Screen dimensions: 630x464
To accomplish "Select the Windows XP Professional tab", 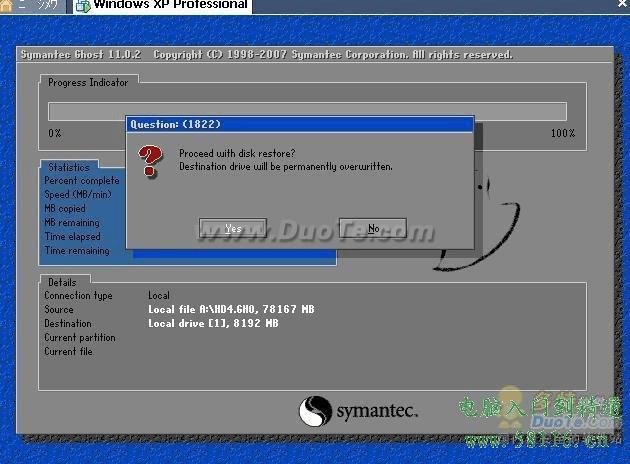I will click(163, 6).
